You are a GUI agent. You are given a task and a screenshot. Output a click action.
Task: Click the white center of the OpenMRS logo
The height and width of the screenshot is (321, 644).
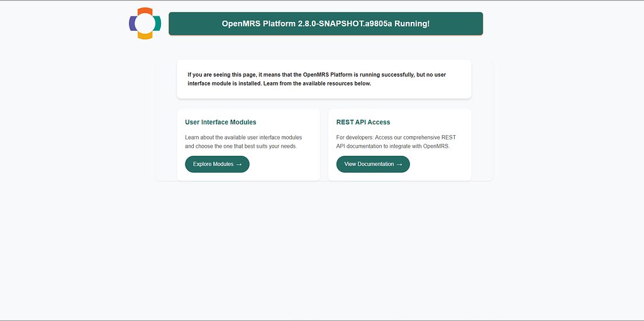pyautogui.click(x=145, y=23)
